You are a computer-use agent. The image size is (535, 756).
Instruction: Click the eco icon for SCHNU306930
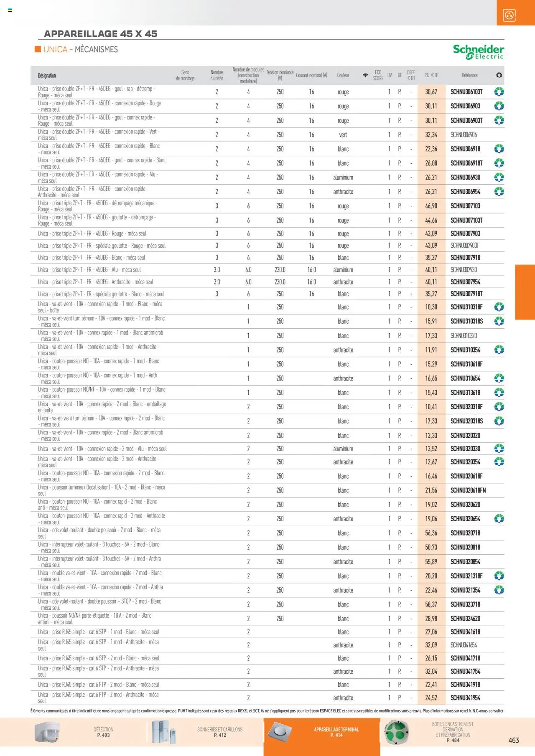click(x=499, y=178)
